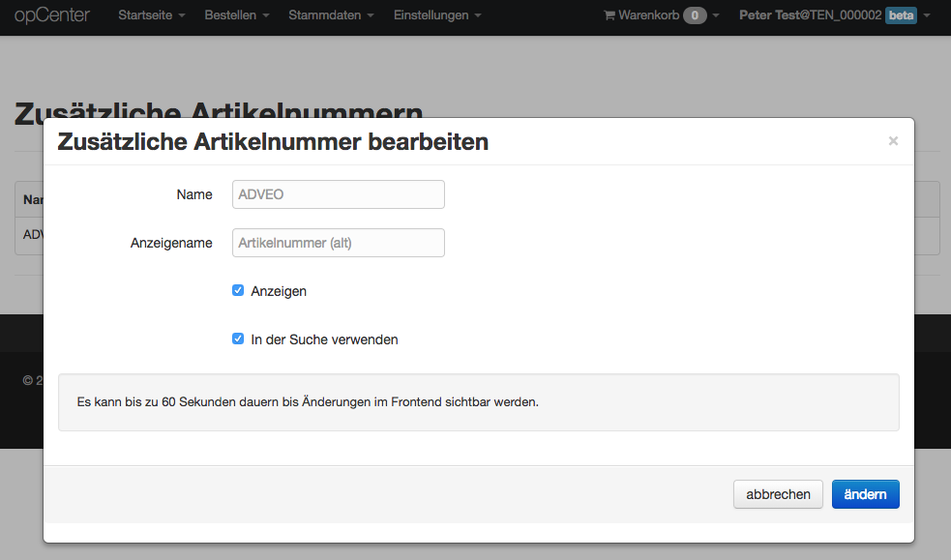Confirm changes with the ändern button

pyautogui.click(x=865, y=493)
